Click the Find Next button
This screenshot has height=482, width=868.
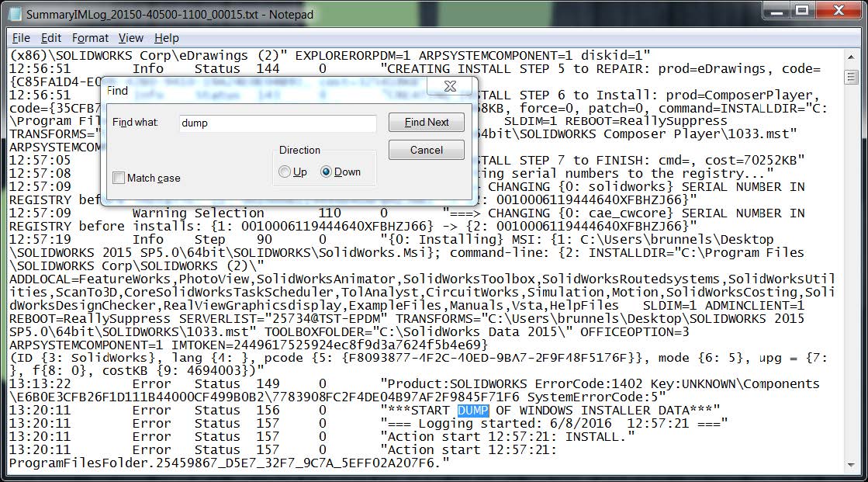pos(427,122)
